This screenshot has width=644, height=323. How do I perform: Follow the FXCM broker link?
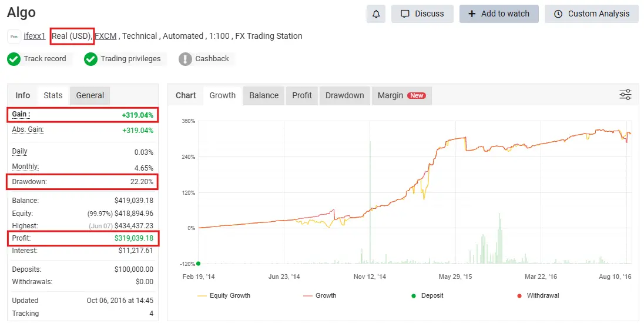point(106,36)
